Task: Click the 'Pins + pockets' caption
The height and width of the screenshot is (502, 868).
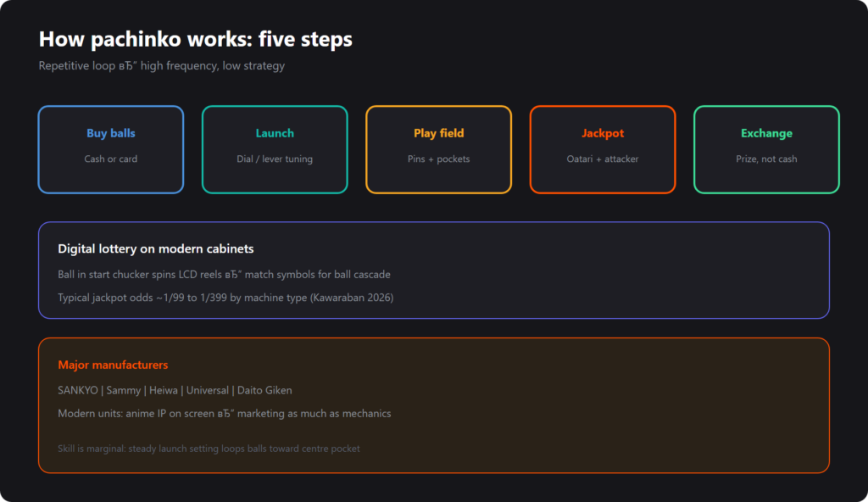Action: pyautogui.click(x=438, y=159)
